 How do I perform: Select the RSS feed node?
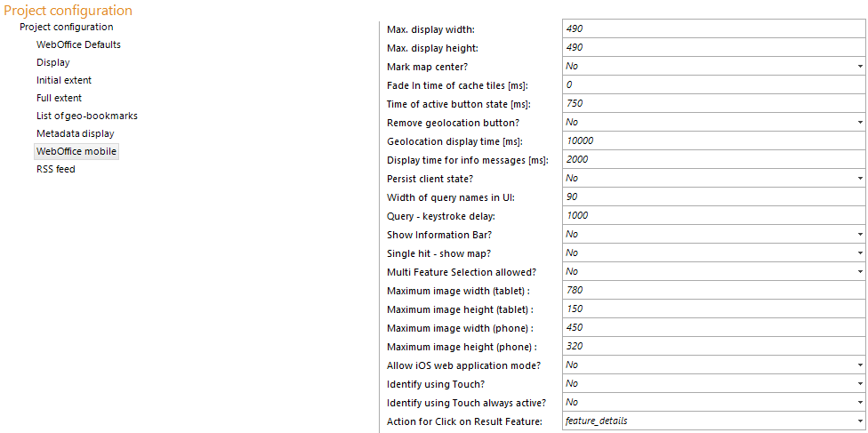[x=56, y=169]
